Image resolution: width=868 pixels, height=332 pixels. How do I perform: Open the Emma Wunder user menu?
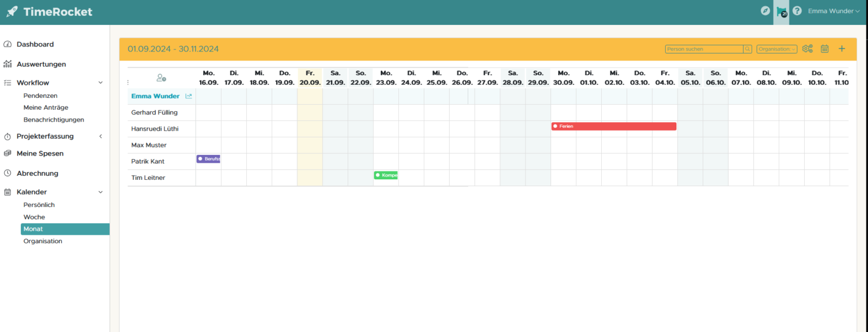(834, 11)
